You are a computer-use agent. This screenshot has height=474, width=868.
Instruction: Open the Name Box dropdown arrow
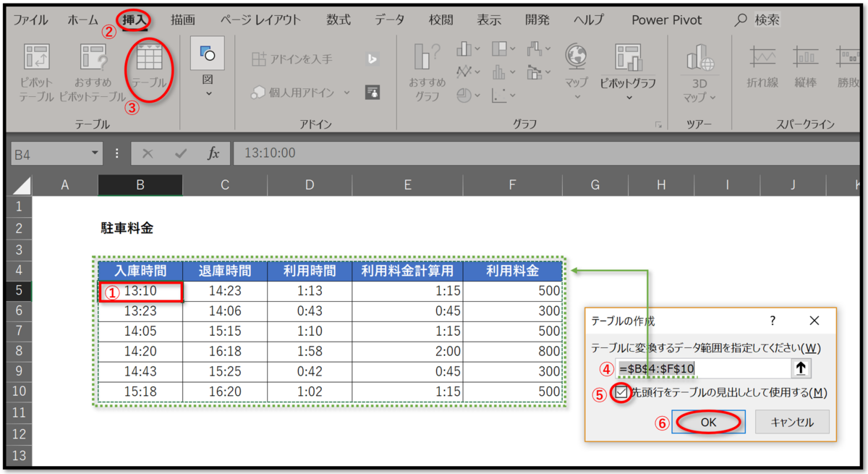click(x=95, y=153)
